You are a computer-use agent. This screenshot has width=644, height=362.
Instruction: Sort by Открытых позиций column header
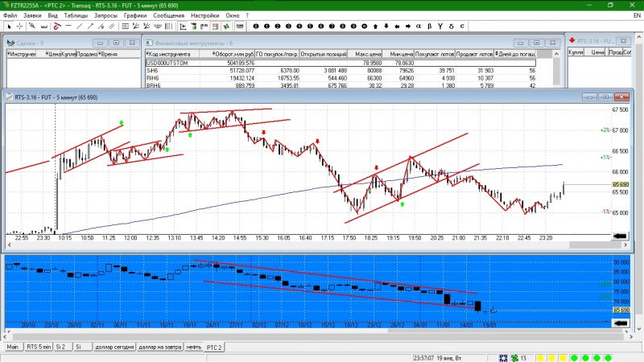tap(324, 54)
